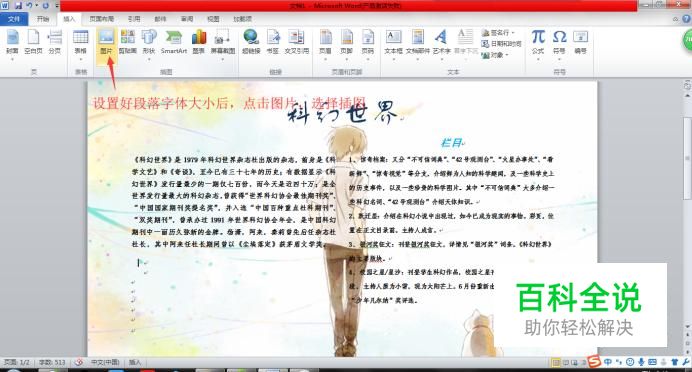Image resolution: width=692 pixels, height=372 pixels.
Task: Save the document from Quick Access toolbar
Action: click(18, 6)
